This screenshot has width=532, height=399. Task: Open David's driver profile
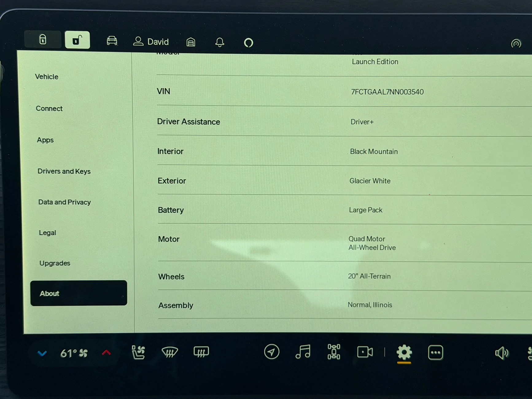point(151,41)
